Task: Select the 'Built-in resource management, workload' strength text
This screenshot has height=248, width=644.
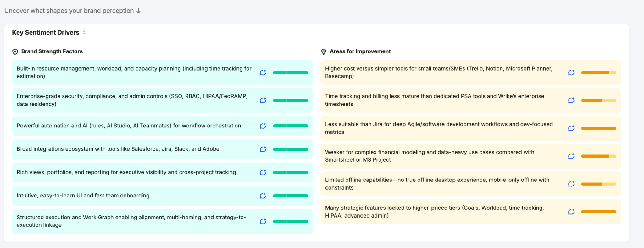Action: pos(134,72)
